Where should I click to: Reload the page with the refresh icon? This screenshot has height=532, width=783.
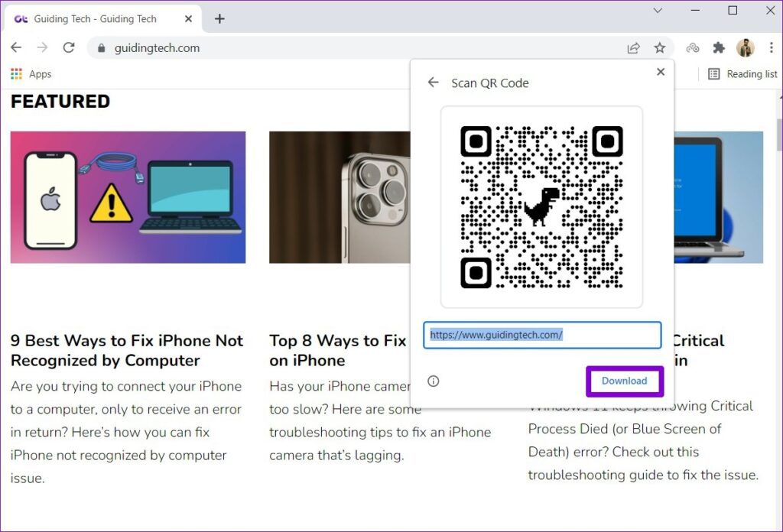tap(68, 47)
